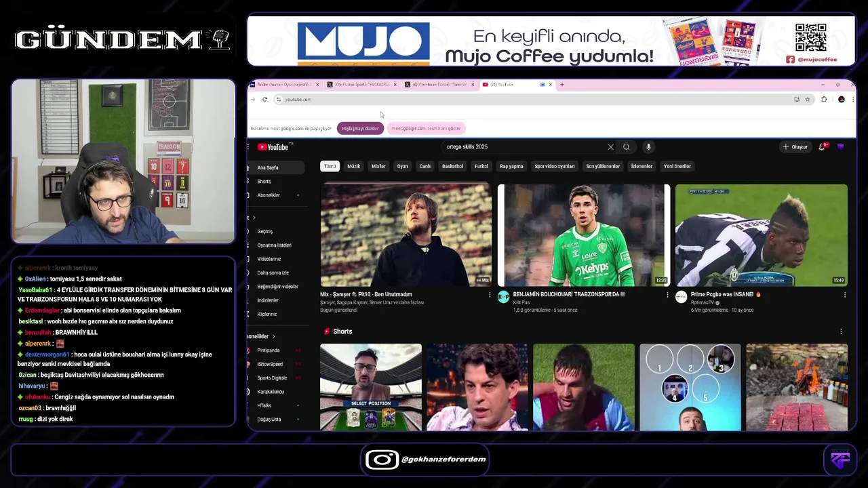Open Geçmiş in sidebar
This screenshot has width=868, height=488.
[x=276, y=231]
